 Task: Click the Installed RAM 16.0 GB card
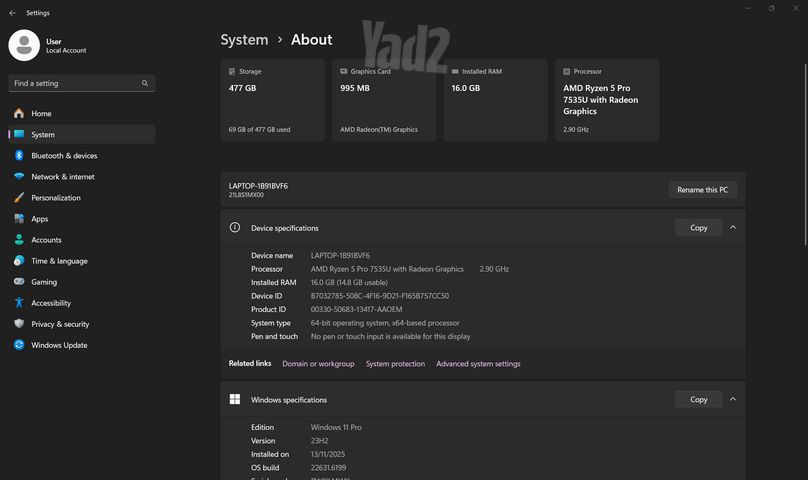coord(495,100)
